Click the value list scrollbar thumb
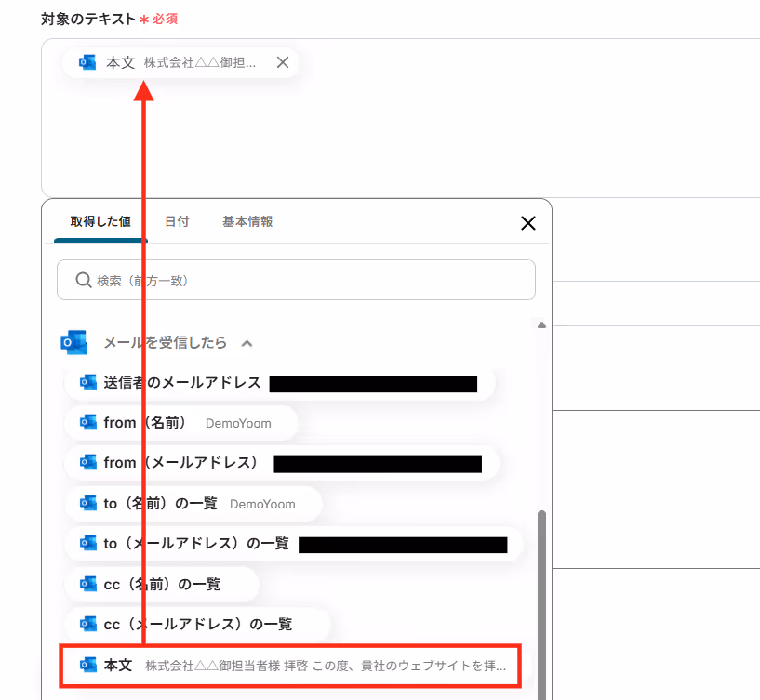 point(541,604)
